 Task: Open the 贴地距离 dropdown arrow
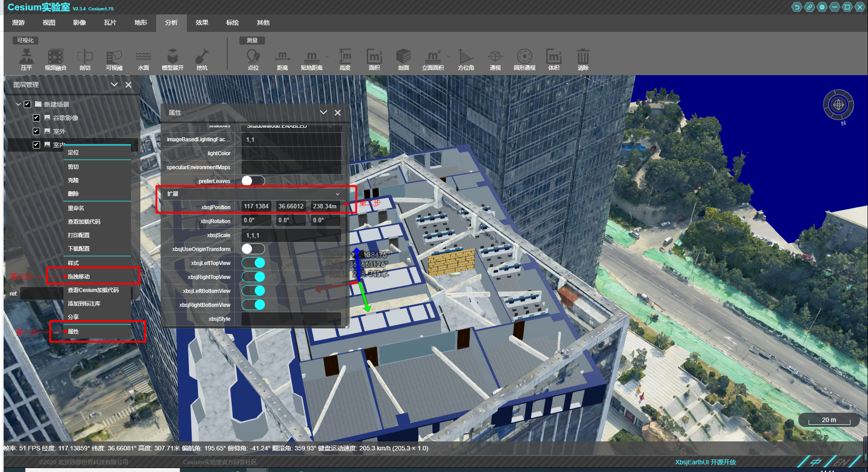(327, 56)
